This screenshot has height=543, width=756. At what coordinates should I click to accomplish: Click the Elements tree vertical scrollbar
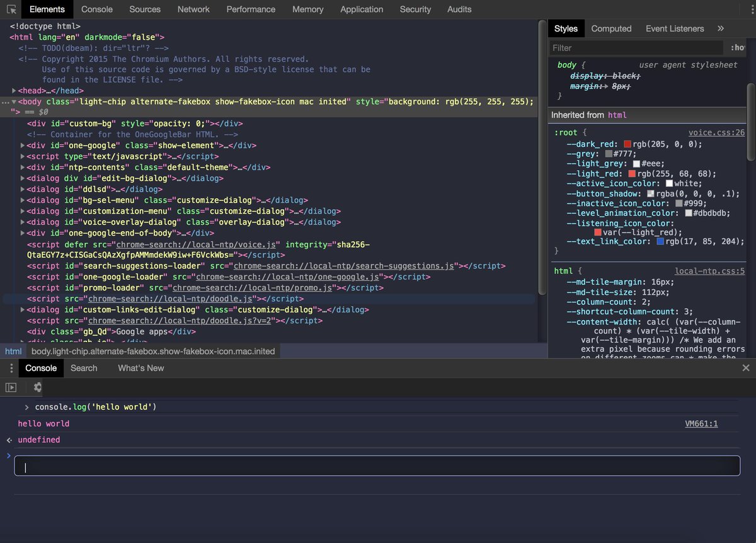click(x=542, y=157)
